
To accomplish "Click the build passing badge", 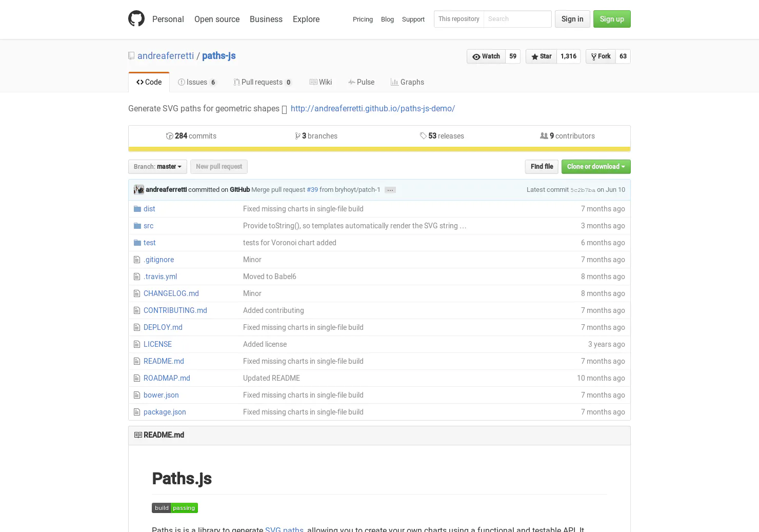I will coord(175,508).
